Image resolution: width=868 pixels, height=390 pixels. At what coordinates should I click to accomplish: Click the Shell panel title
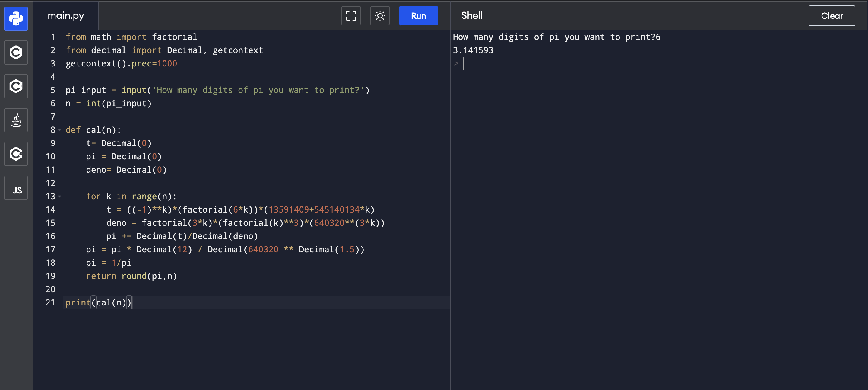471,15
